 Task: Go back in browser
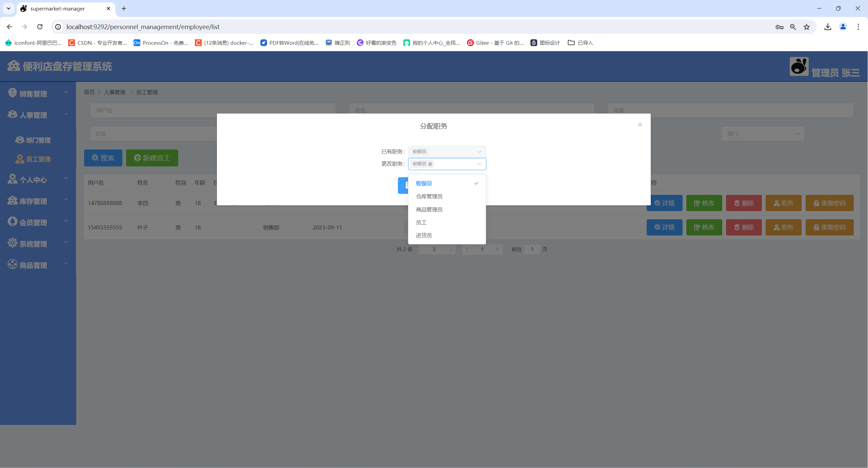pyautogui.click(x=9, y=27)
